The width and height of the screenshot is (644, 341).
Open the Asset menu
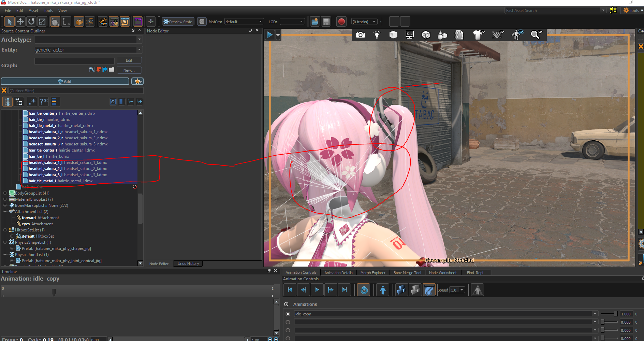click(x=33, y=11)
